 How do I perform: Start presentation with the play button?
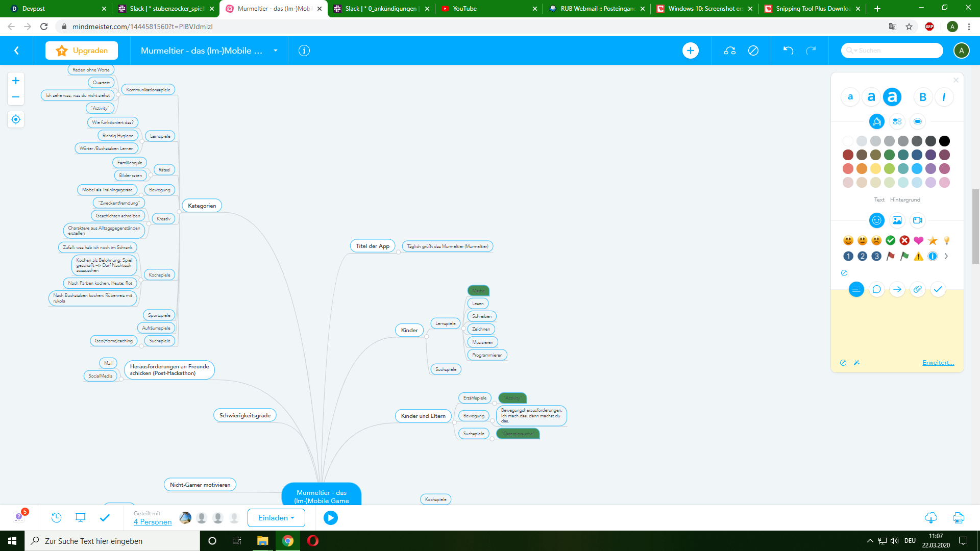click(330, 518)
